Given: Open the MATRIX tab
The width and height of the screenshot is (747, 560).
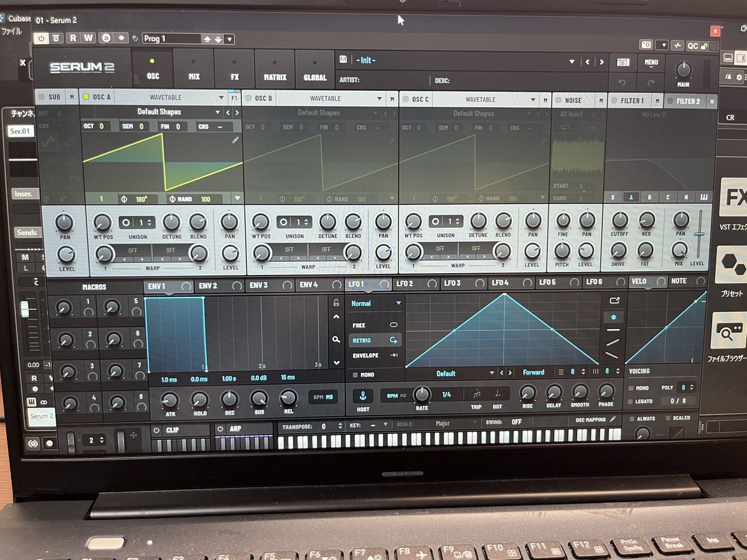Looking at the screenshot, I should (x=275, y=70).
